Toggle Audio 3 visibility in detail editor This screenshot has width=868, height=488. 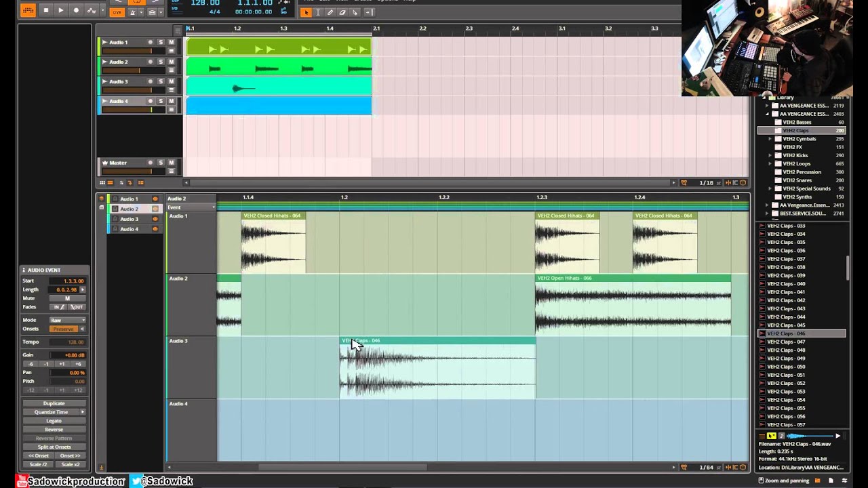pyautogui.click(x=155, y=219)
